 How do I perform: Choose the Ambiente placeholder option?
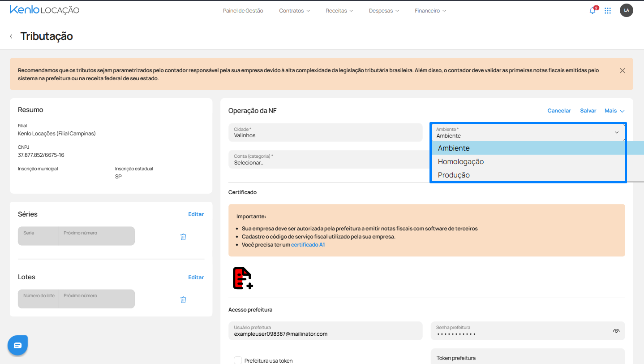coord(528,148)
